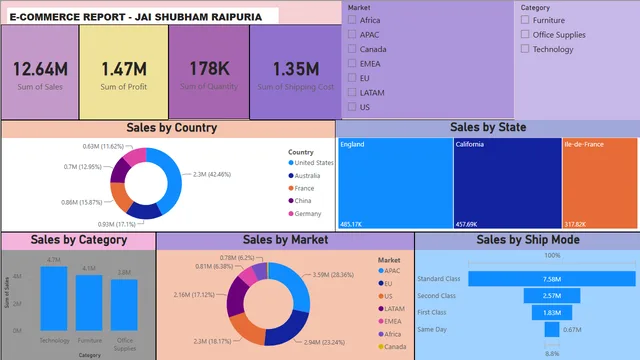
Task: Select Africa in the Market donut legend
Action: 390,334
